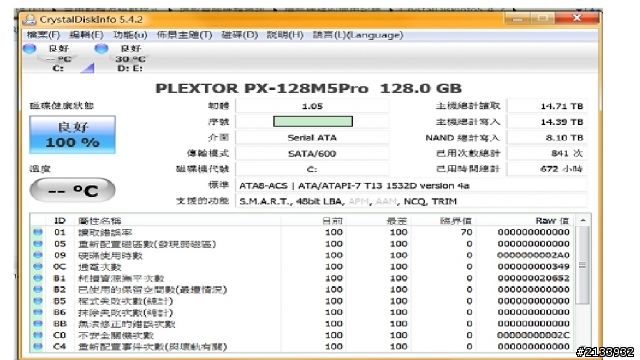
Task: Minimize the CrystalDiskInfo window
Action: (518, 18)
